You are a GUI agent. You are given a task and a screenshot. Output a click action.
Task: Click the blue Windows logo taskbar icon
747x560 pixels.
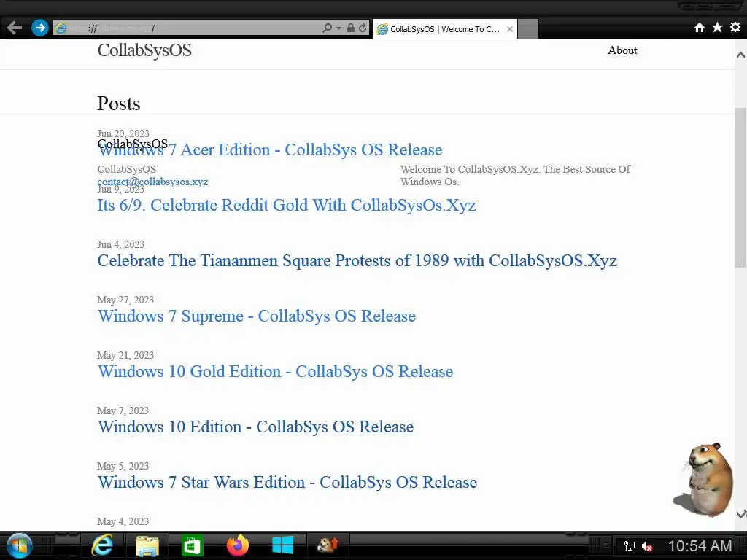pos(282,545)
